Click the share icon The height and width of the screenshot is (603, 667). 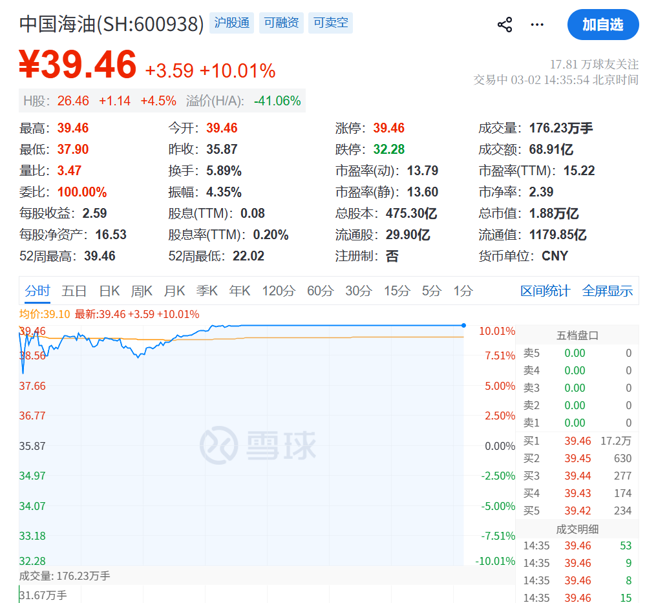coord(505,25)
